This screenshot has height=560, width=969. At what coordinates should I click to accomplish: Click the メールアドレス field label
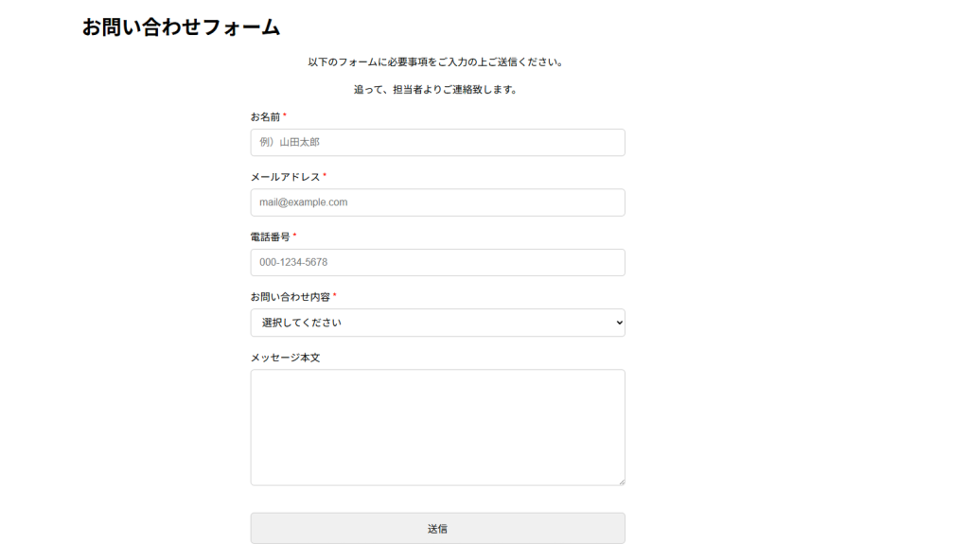[285, 177]
